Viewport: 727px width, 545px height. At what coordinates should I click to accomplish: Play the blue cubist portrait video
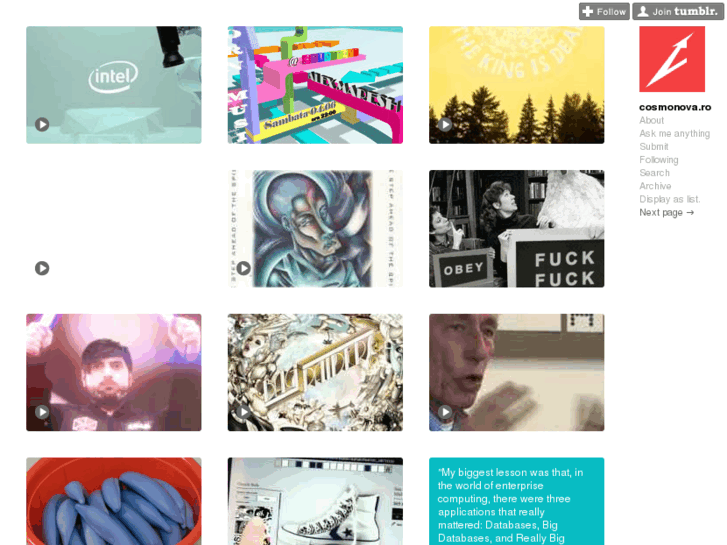244,268
